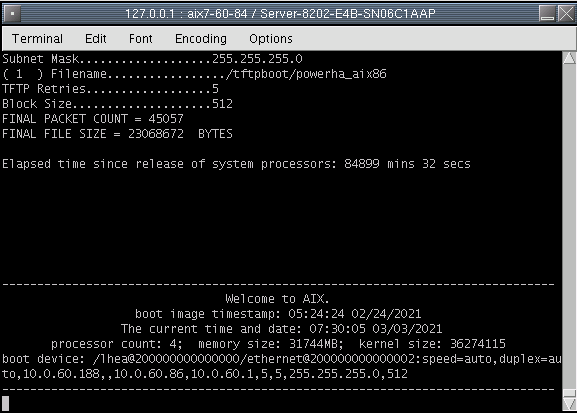Click the boot device ethernet path line
577x413 pixels.
click(x=282, y=359)
